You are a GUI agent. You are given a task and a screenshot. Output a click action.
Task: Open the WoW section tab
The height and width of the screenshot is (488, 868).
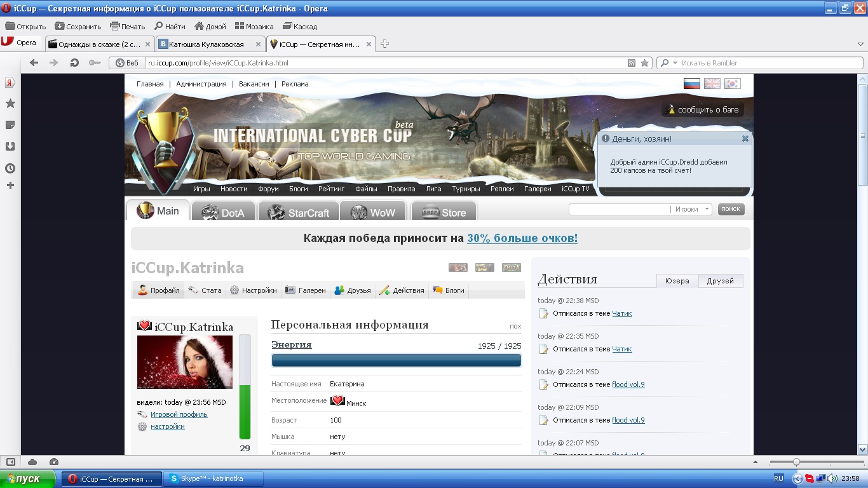[373, 212]
